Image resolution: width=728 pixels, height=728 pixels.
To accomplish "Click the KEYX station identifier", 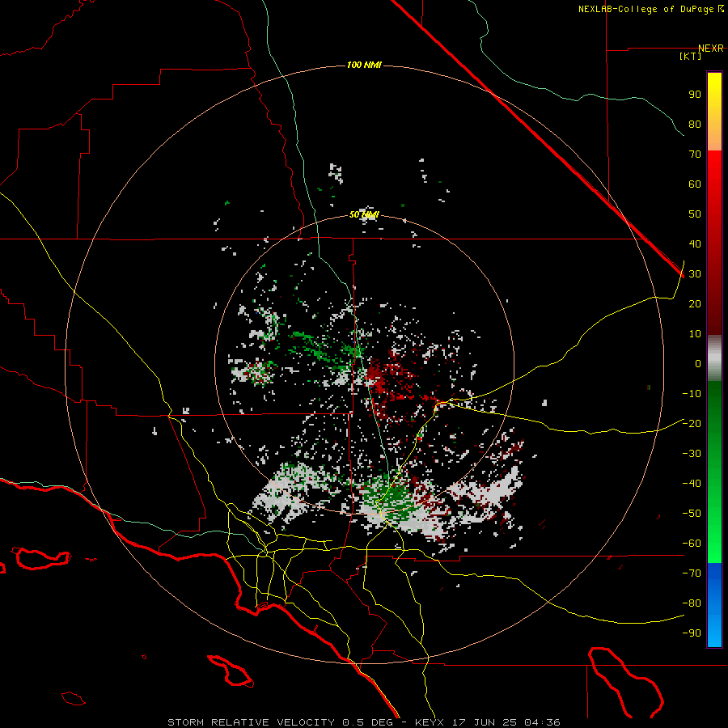I will click(x=430, y=722).
